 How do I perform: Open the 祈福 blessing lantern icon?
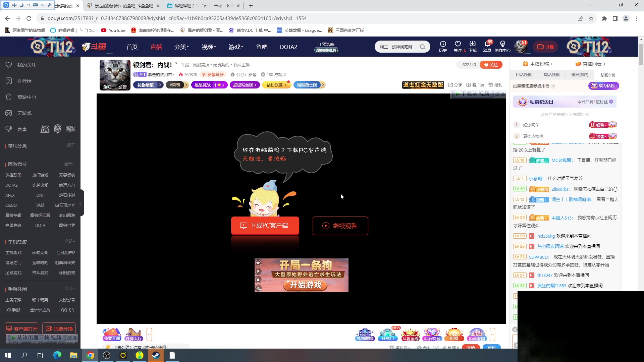point(454,334)
